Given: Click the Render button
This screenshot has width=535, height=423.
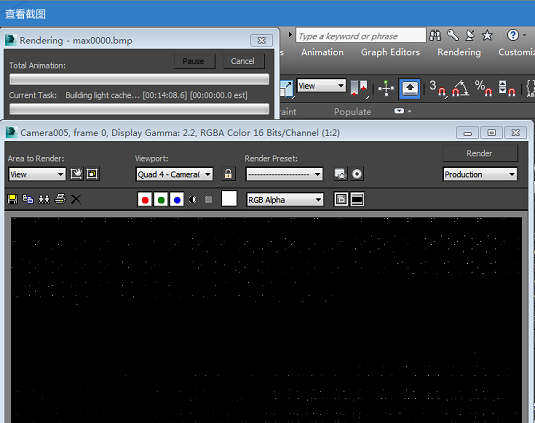Looking at the screenshot, I should [x=480, y=154].
